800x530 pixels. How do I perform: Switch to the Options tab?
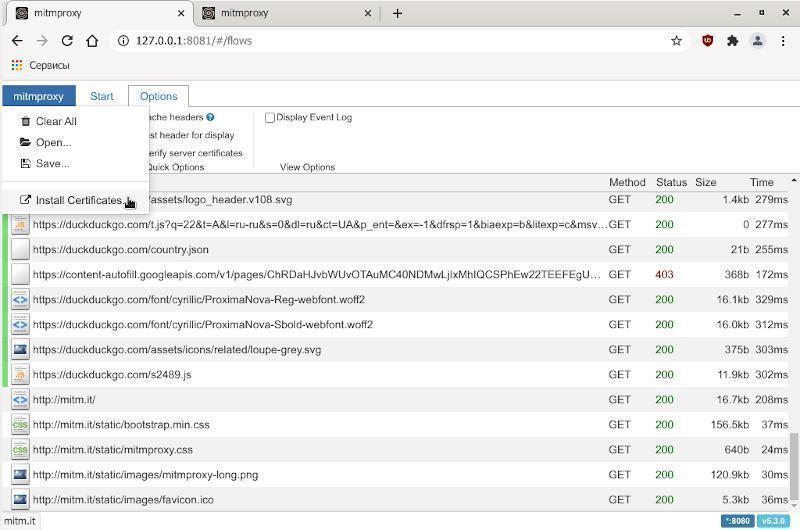(x=159, y=96)
